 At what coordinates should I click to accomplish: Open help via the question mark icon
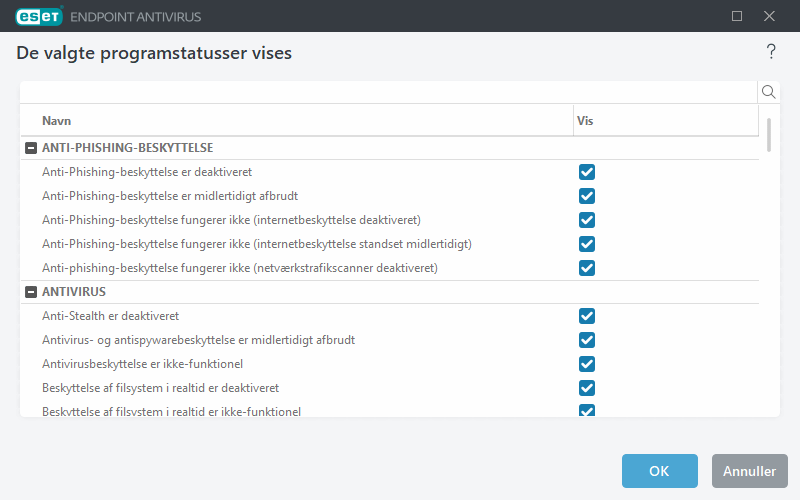(x=771, y=52)
